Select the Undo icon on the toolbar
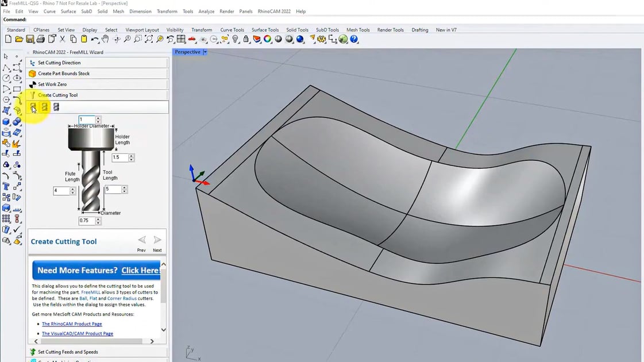The width and height of the screenshot is (644, 362). (95, 39)
